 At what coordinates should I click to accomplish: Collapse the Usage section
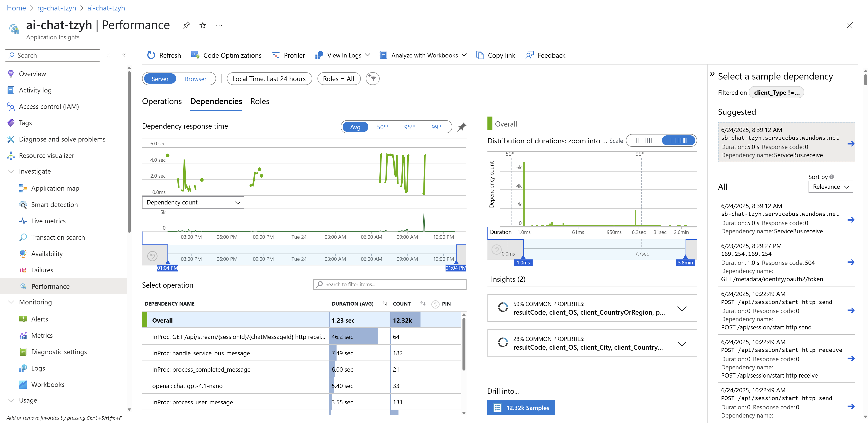(x=11, y=400)
